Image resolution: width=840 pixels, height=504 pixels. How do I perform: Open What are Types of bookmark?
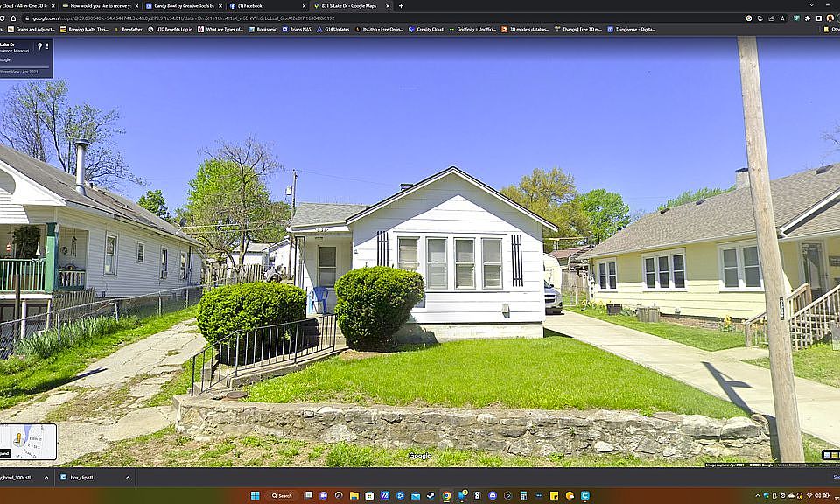(x=220, y=30)
